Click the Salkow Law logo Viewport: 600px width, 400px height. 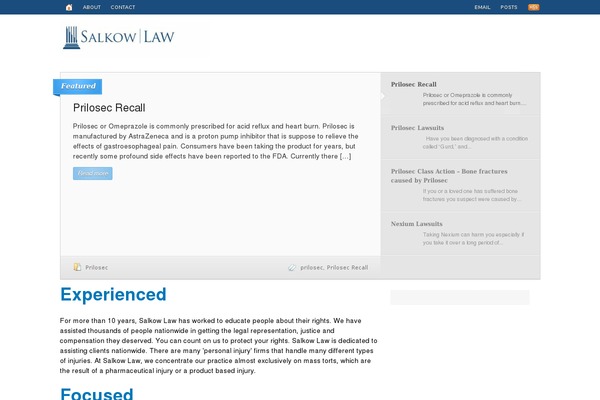[119, 38]
